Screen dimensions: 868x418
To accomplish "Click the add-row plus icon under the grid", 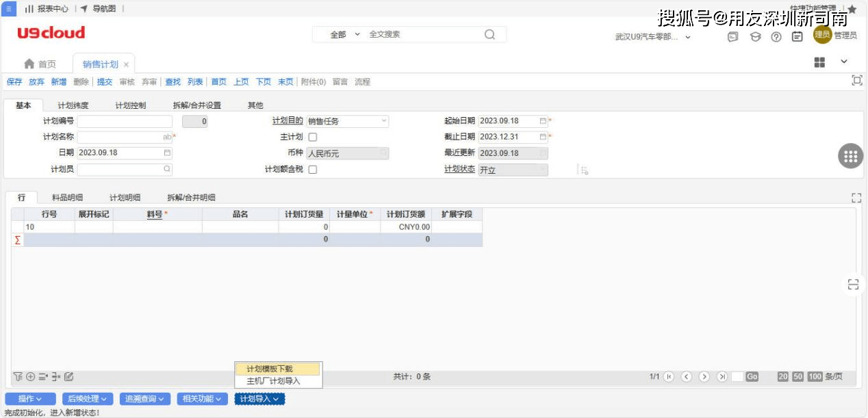I will 30,376.
